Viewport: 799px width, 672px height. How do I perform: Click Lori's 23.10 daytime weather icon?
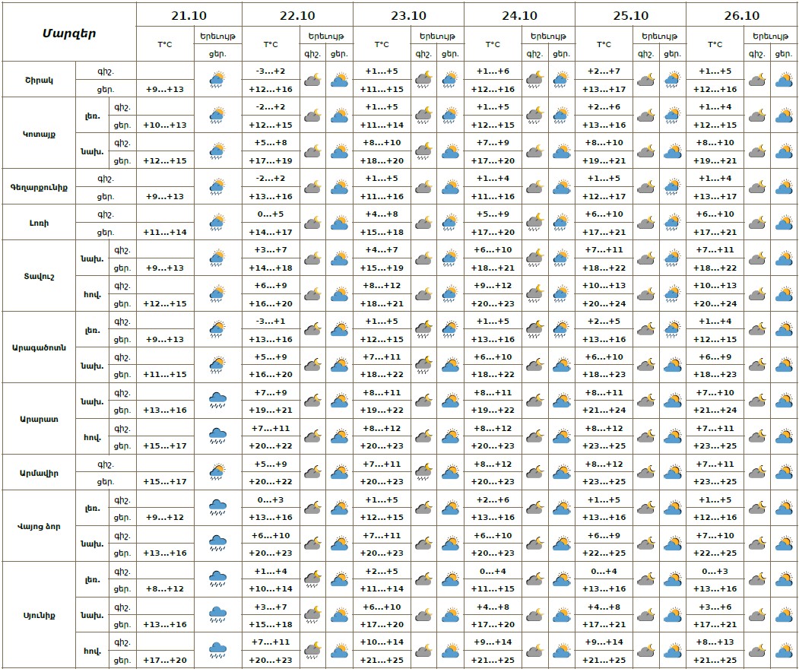pos(450,223)
